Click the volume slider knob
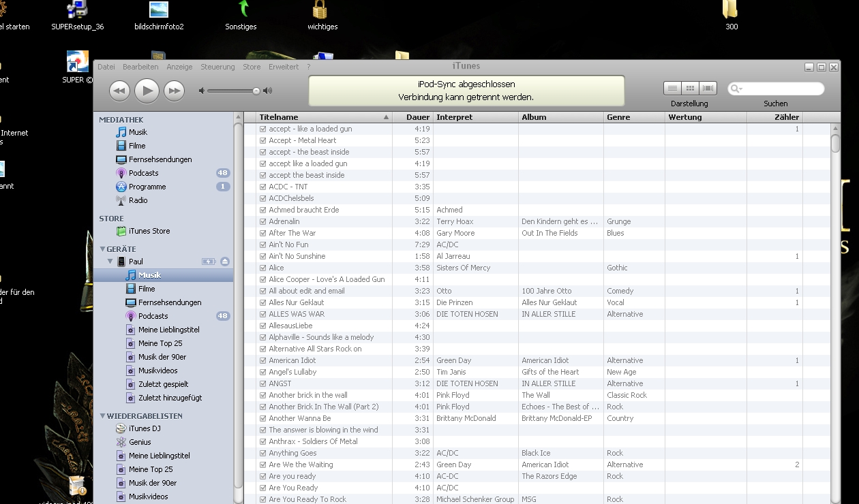Image resolution: width=859 pixels, height=504 pixels. tap(256, 91)
